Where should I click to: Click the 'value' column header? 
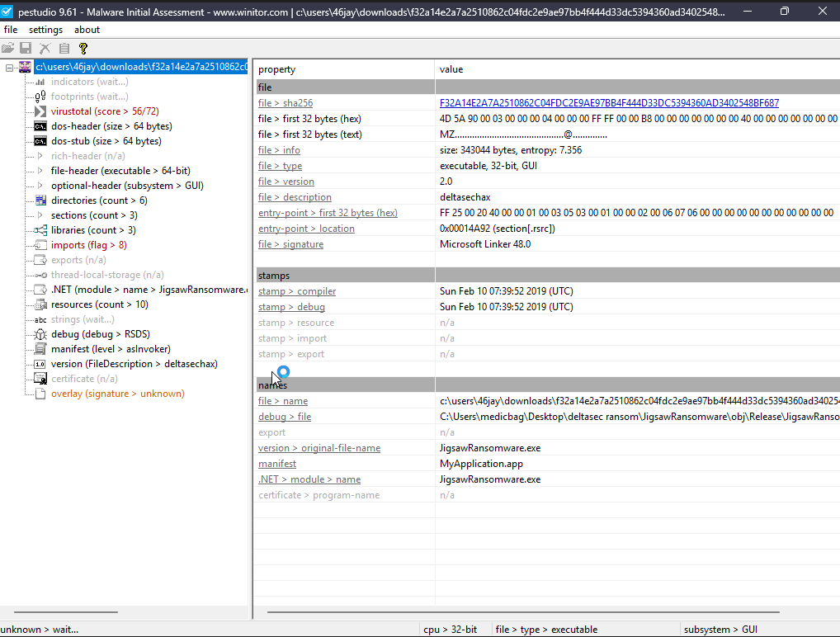coord(451,69)
